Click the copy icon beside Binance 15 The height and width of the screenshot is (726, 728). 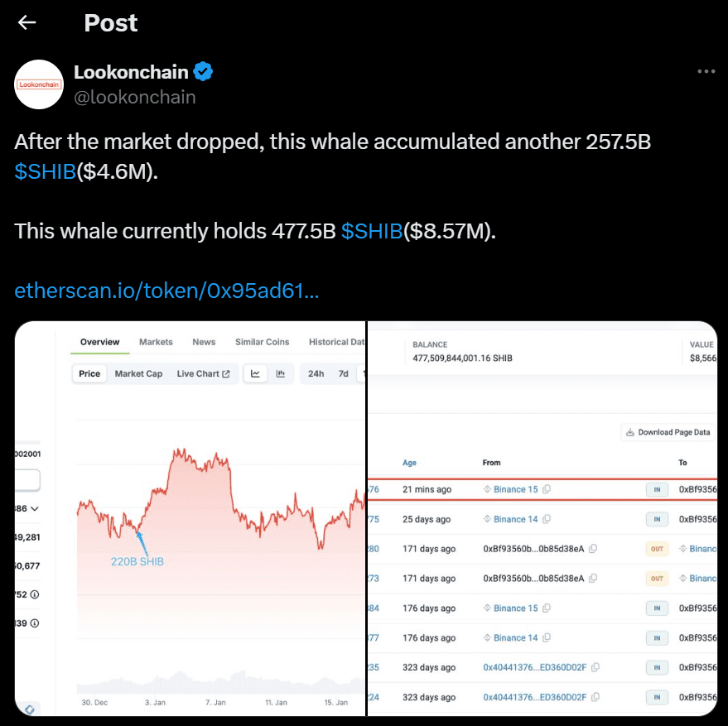[x=547, y=489]
